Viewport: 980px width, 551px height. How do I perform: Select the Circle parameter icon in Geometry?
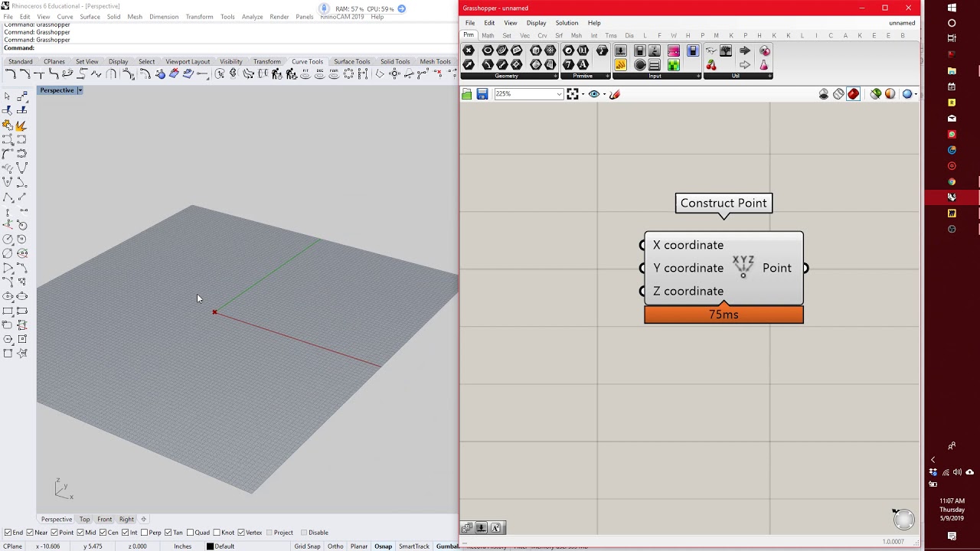click(488, 51)
